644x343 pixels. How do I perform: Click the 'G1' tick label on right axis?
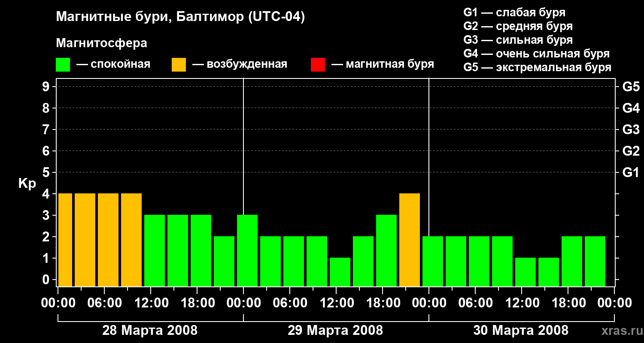point(631,172)
